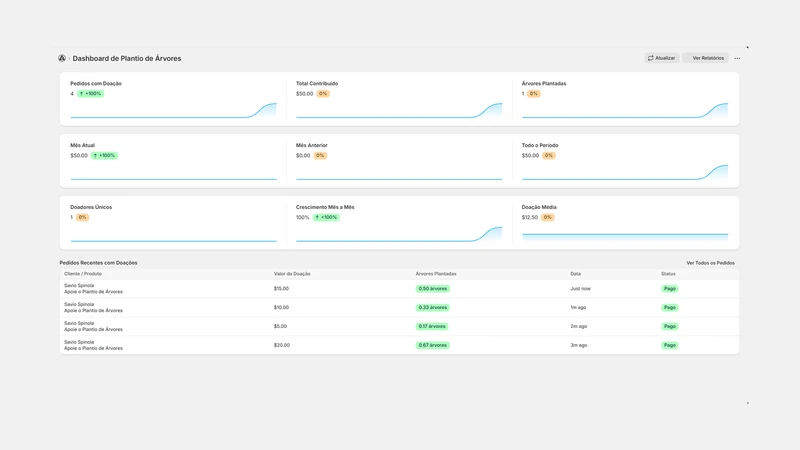Viewport: 800px width, 450px height.
Task: Click the +100% badge under Pedidos com Doação
Action: point(90,94)
